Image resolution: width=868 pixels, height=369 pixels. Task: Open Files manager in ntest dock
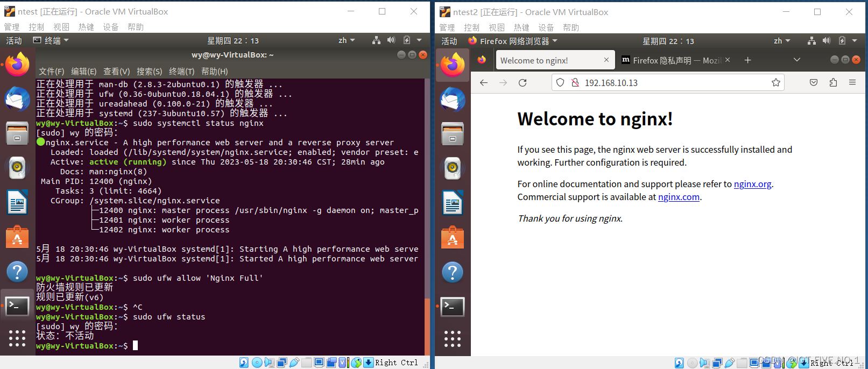[x=17, y=133]
